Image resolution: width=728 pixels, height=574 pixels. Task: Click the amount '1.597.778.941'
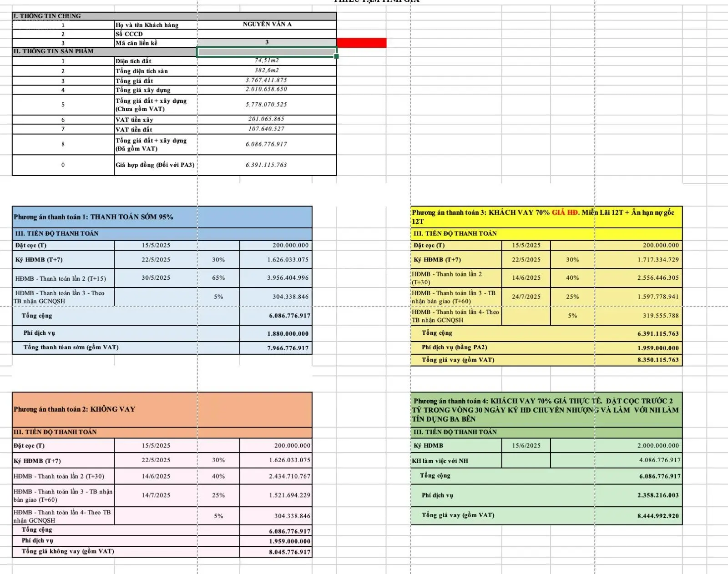click(x=638, y=297)
